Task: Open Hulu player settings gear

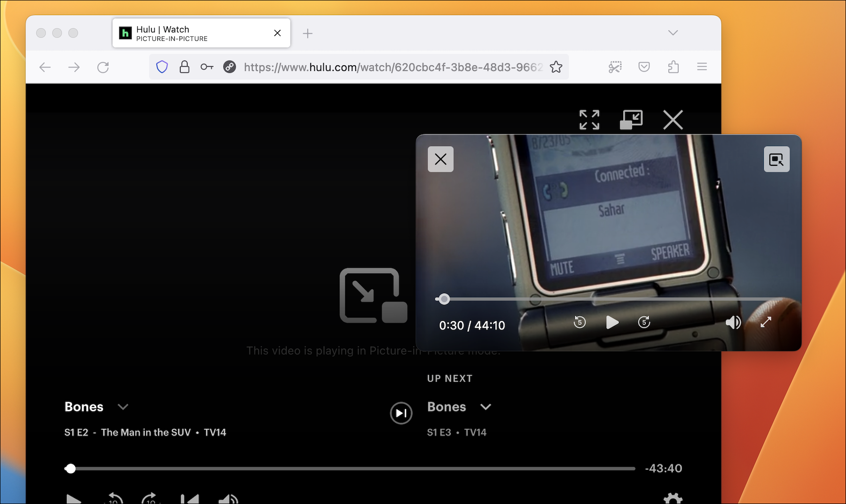Action: coord(673,499)
